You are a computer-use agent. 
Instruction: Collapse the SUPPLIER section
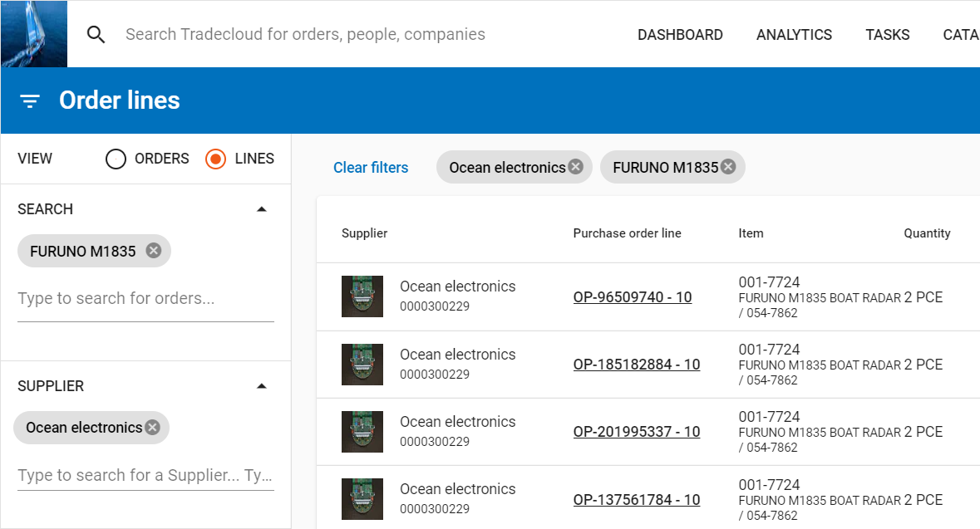(262, 386)
